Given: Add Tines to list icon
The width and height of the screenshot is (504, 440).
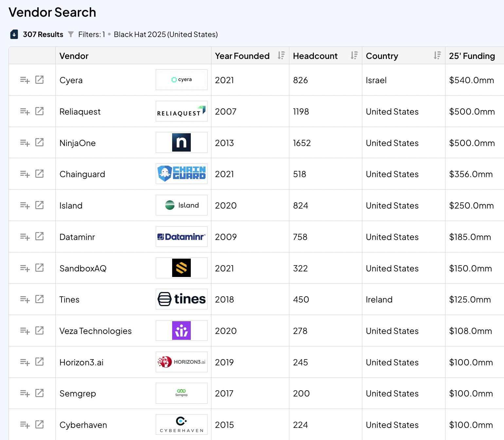Looking at the screenshot, I should click(x=25, y=299).
